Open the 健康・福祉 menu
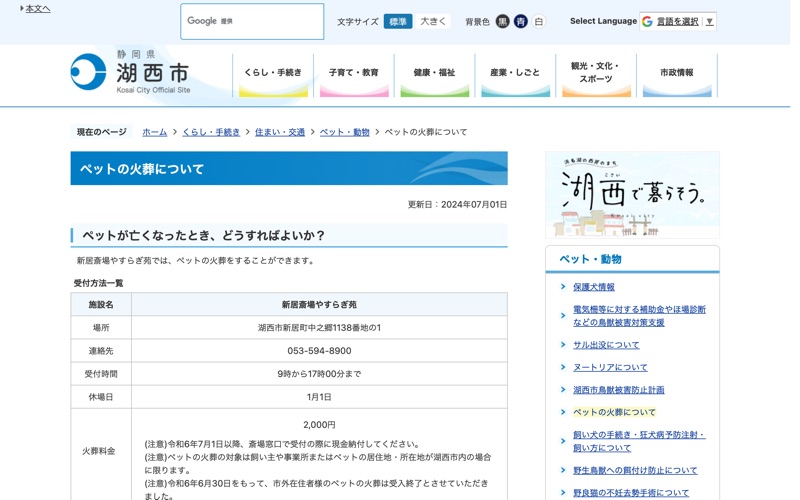 (434, 75)
